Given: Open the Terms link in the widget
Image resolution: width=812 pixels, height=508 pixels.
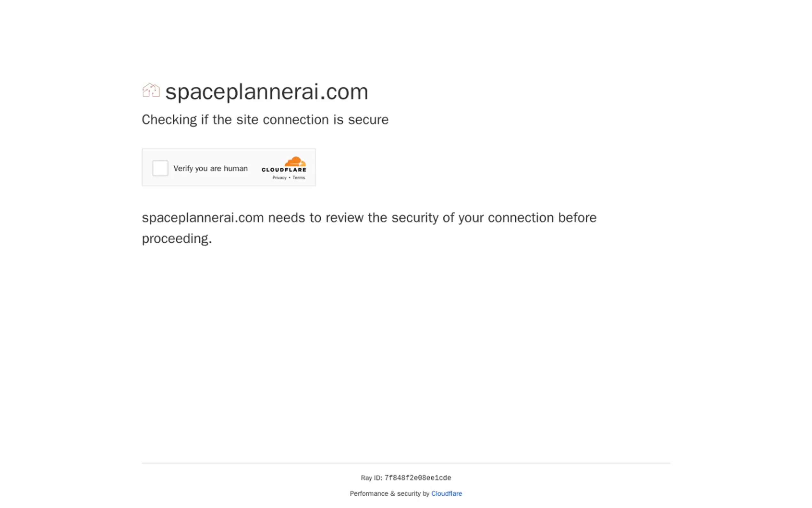Looking at the screenshot, I should click(299, 178).
